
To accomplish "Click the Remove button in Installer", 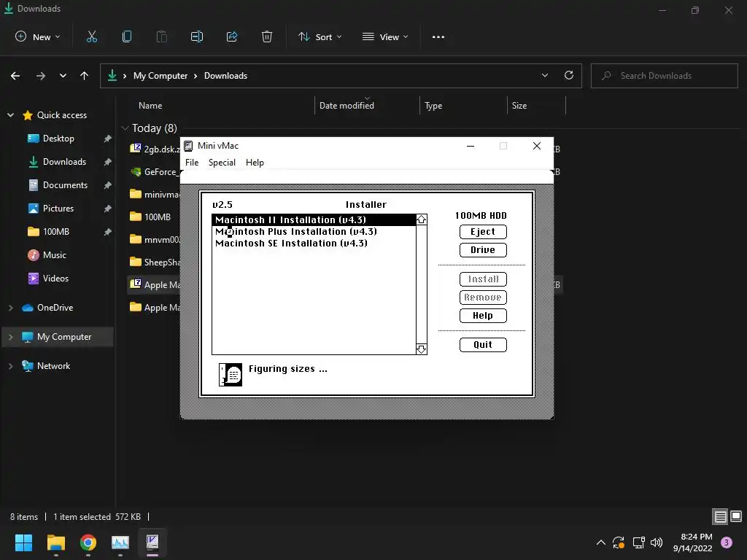I will point(483,297).
